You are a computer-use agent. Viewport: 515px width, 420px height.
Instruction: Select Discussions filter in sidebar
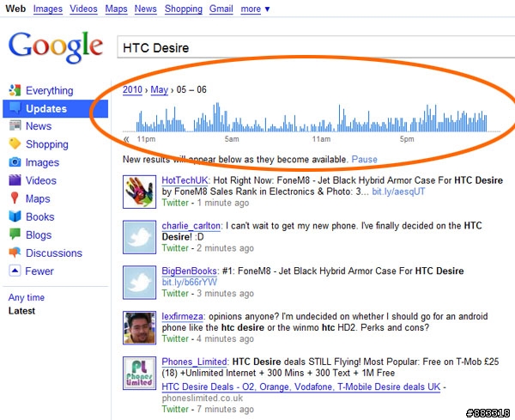(54, 253)
